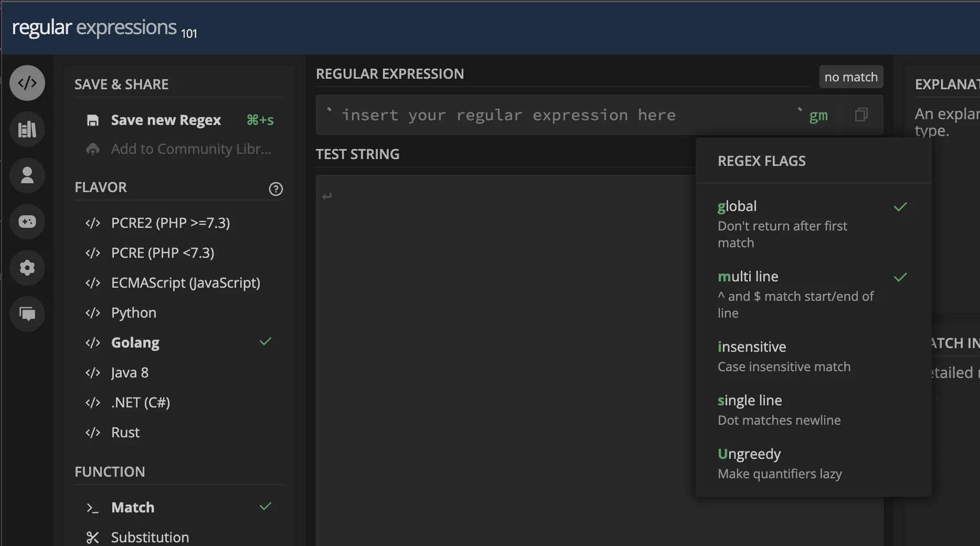
Task: Click the FUNCTION section heading
Action: point(110,472)
